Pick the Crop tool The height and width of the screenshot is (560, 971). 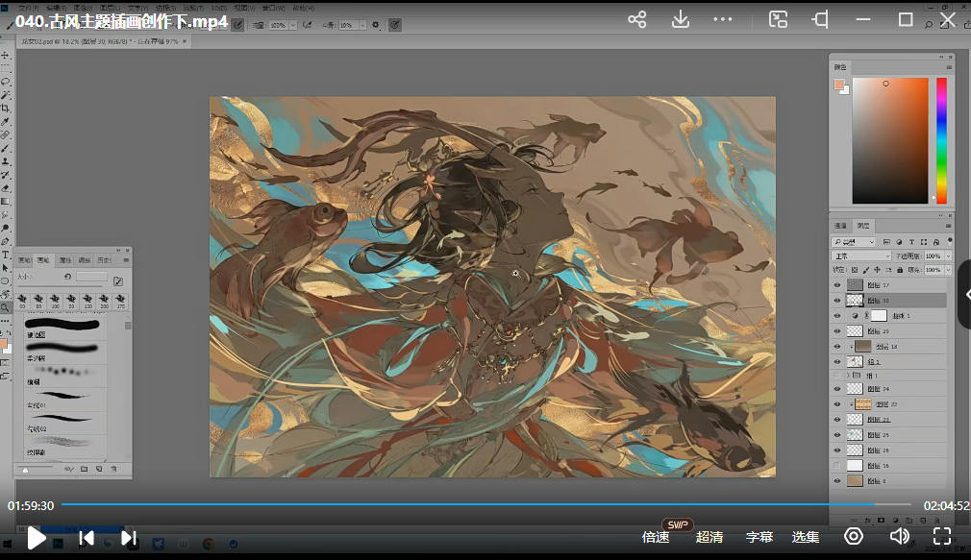pos(6,109)
